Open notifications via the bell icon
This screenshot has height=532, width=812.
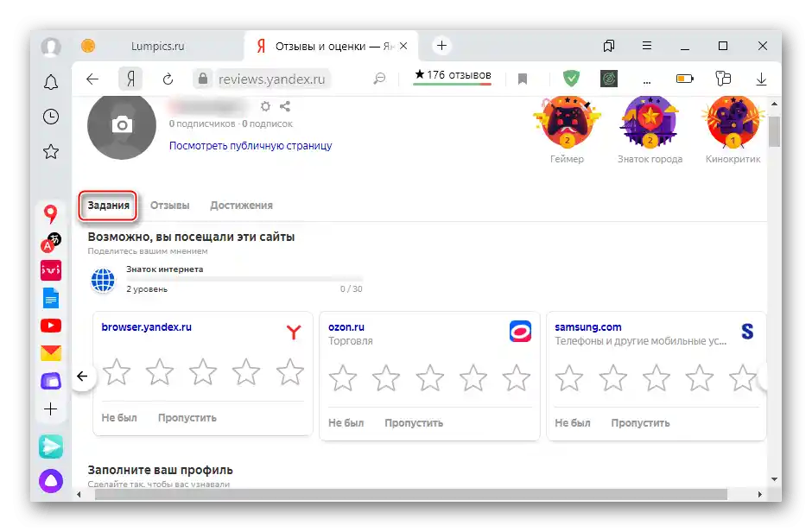[51, 82]
